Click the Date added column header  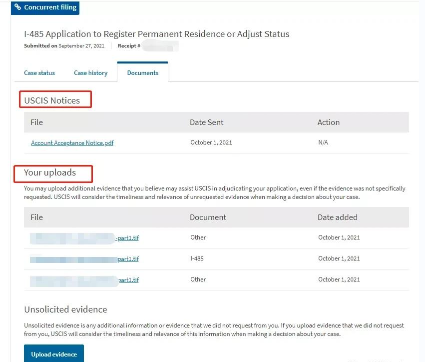(337, 217)
